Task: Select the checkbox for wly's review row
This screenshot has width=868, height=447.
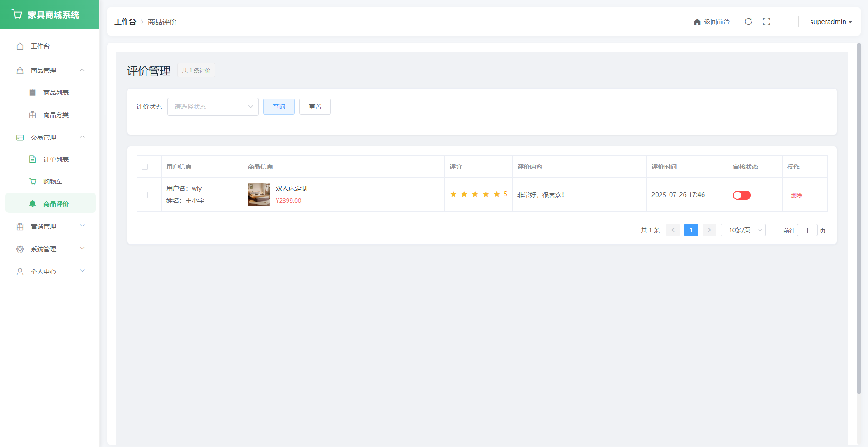Action: tap(145, 195)
